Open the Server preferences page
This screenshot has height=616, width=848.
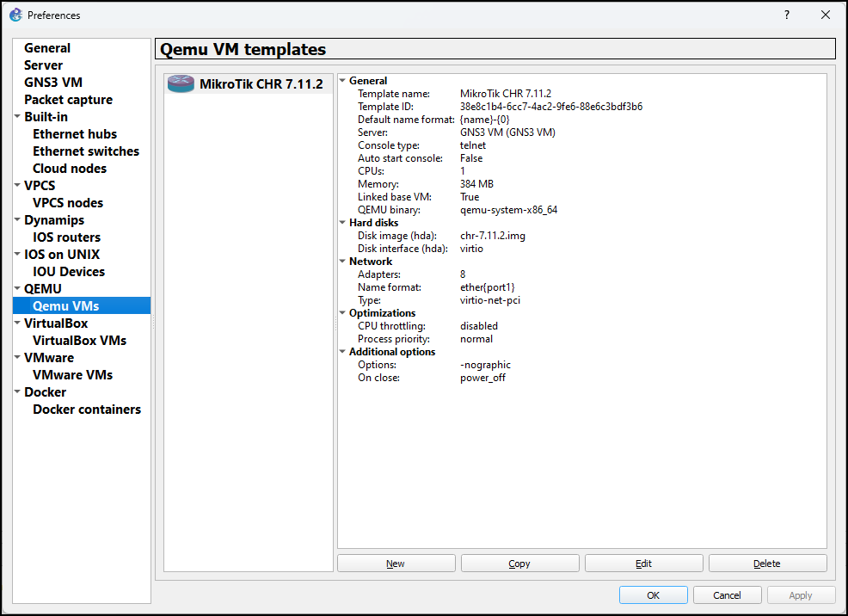(x=43, y=65)
